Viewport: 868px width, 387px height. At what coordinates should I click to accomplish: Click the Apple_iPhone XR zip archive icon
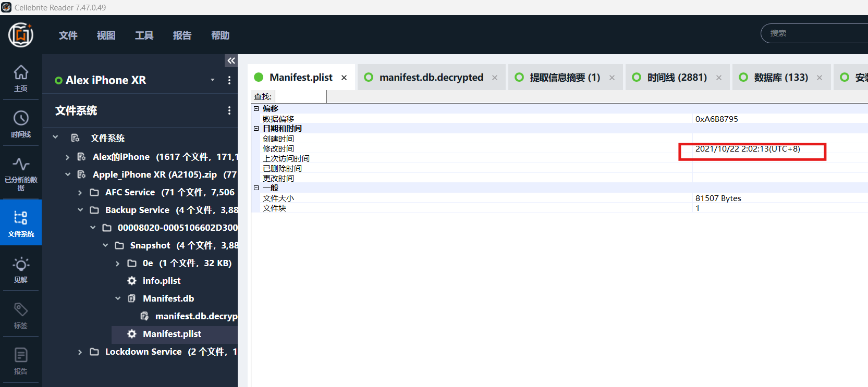tap(82, 174)
